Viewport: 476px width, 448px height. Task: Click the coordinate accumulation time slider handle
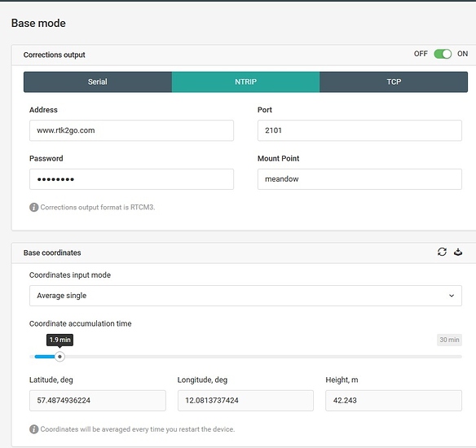[59, 357]
